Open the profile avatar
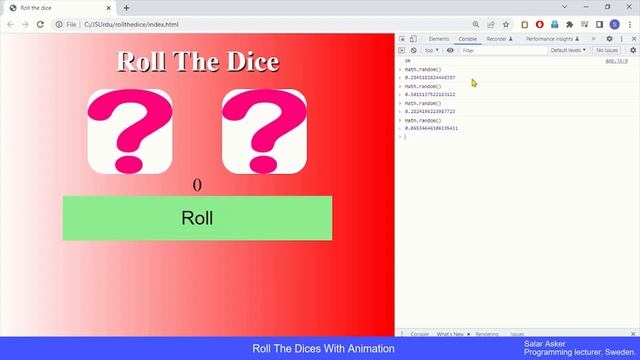640x360 pixels. [615, 24]
